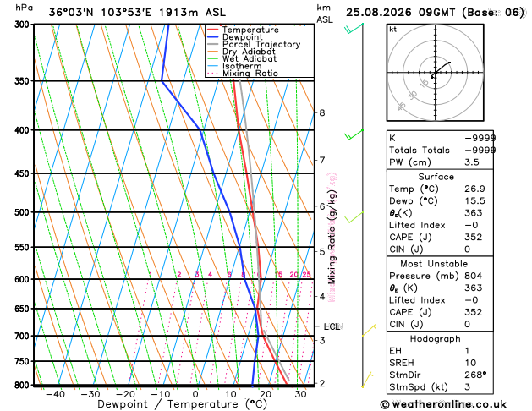532x411 pixels.
Task: Click the kt label in hodograph
Action: pos(393,30)
